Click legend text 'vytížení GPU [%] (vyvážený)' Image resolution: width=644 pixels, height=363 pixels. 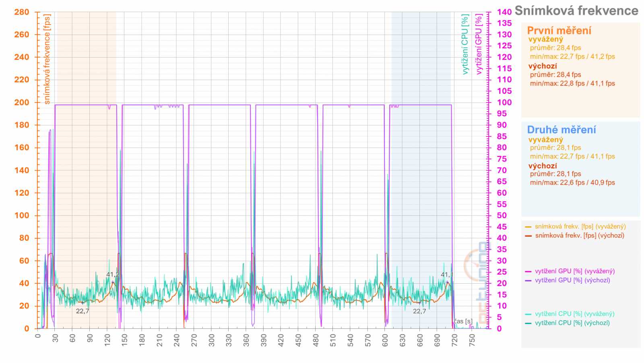tap(575, 271)
